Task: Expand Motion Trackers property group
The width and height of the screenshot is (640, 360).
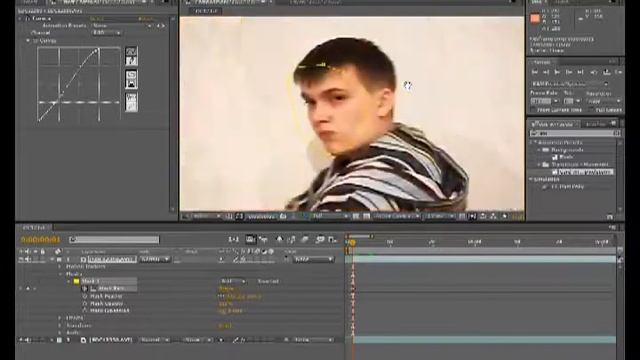Action: pyautogui.click(x=60, y=267)
